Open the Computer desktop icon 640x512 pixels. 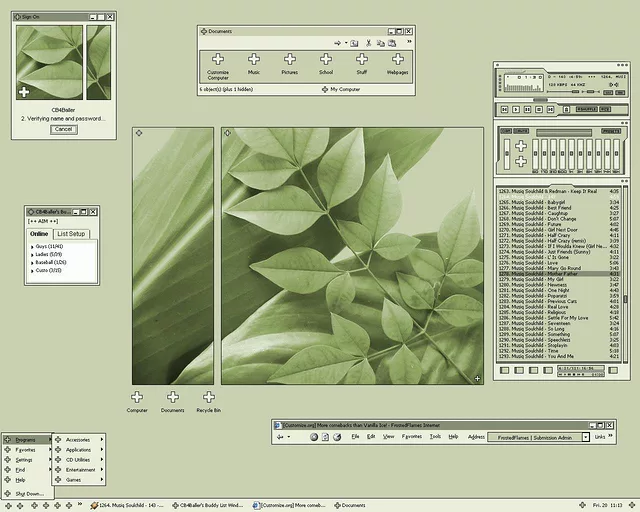137,402
